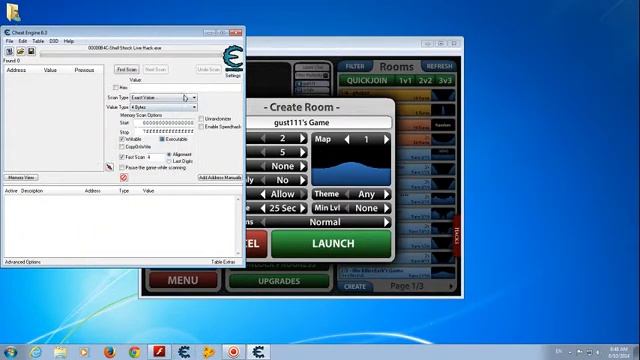Click left arrow beside Allow

coord(263,194)
